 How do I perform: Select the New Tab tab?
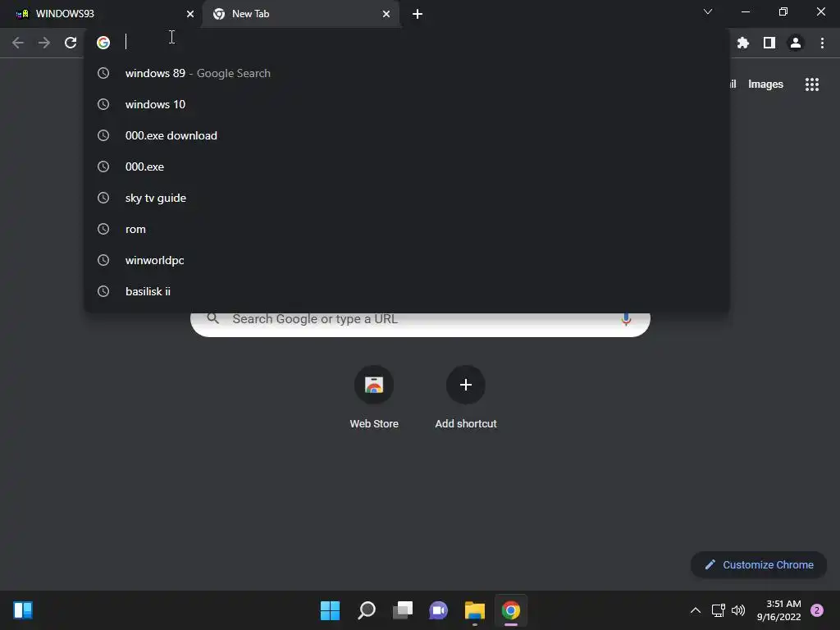pyautogui.click(x=300, y=14)
